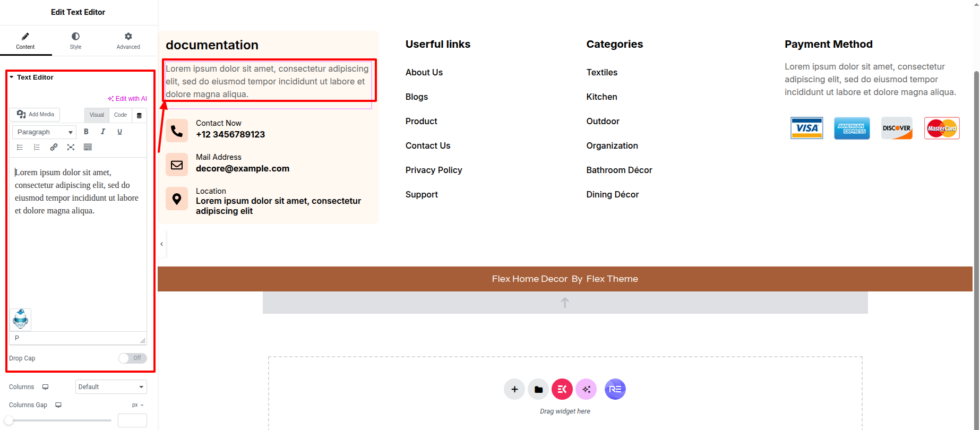Insert a bulleted list
Image resolution: width=980 pixels, height=430 pixels.
20,147
